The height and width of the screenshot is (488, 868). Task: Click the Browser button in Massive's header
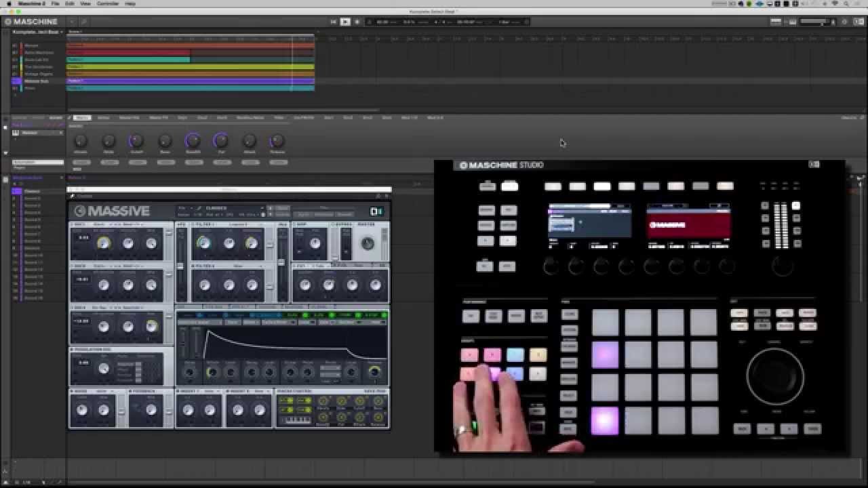tap(344, 214)
